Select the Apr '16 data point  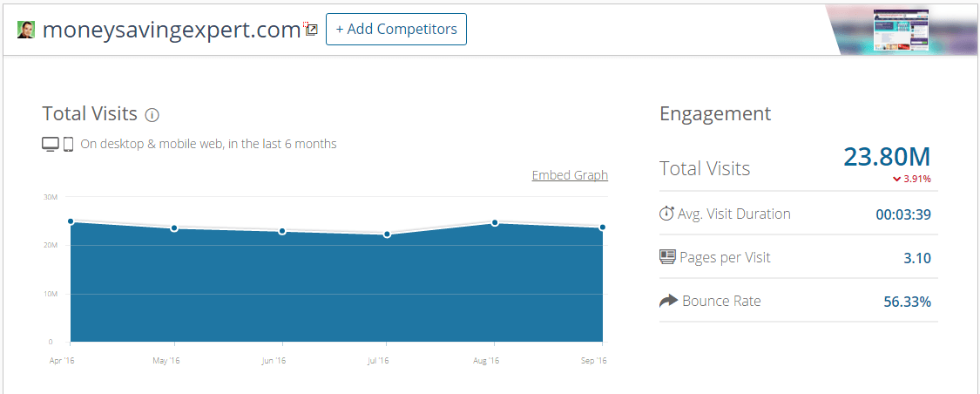point(71,221)
